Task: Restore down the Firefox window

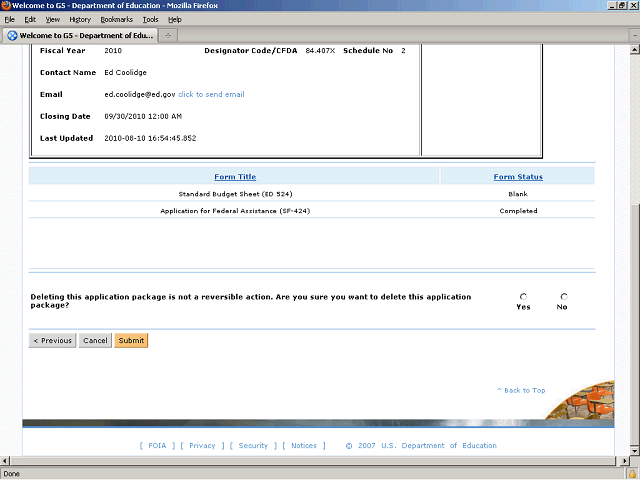Action: [622, 5]
